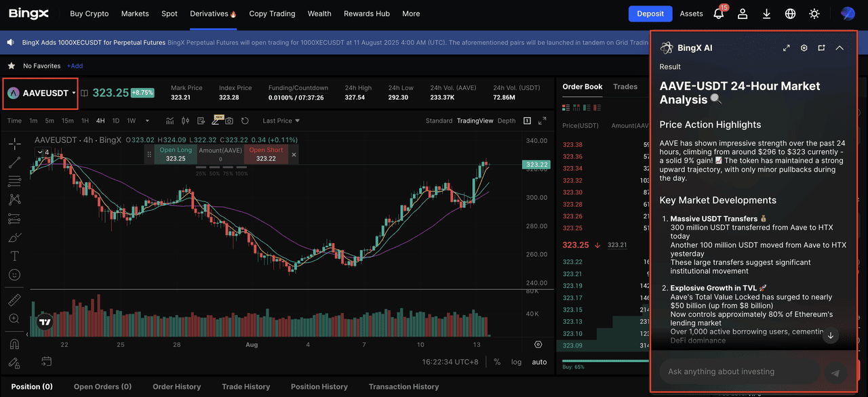This screenshot has height=397, width=868.
Task: Select the long/short position forecasting tool
Action: pyautogui.click(x=14, y=219)
